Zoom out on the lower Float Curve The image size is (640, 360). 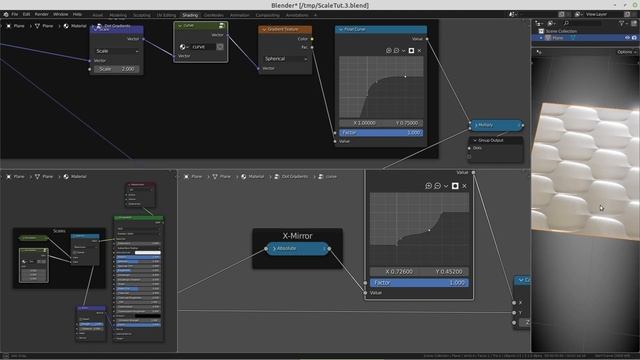point(437,186)
